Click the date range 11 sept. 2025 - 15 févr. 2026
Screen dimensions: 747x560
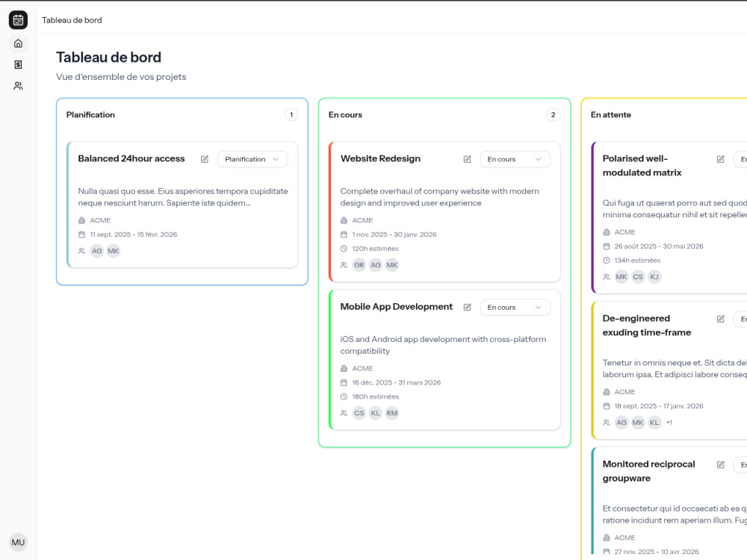click(134, 234)
